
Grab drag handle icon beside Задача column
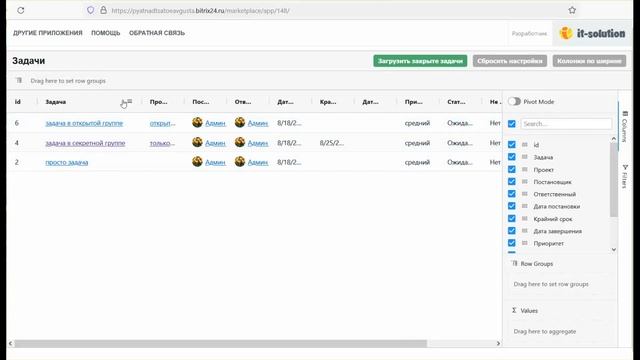click(x=524, y=157)
